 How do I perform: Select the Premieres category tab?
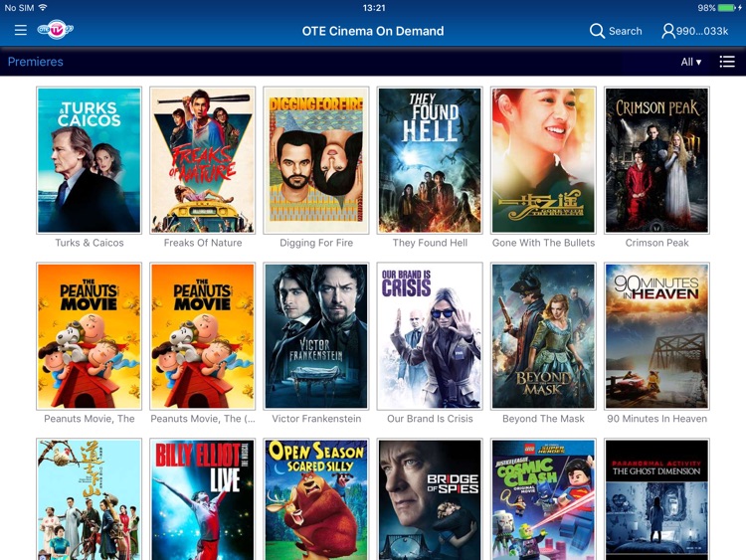35,62
